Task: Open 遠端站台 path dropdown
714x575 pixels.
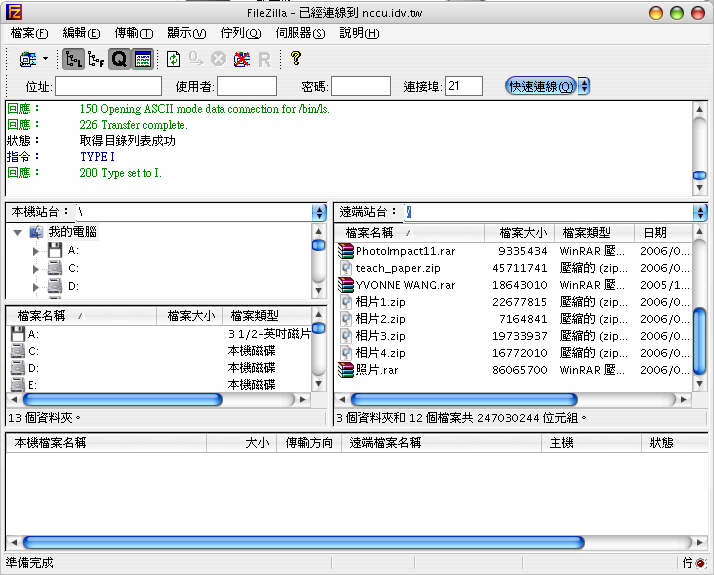Action: tap(700, 212)
